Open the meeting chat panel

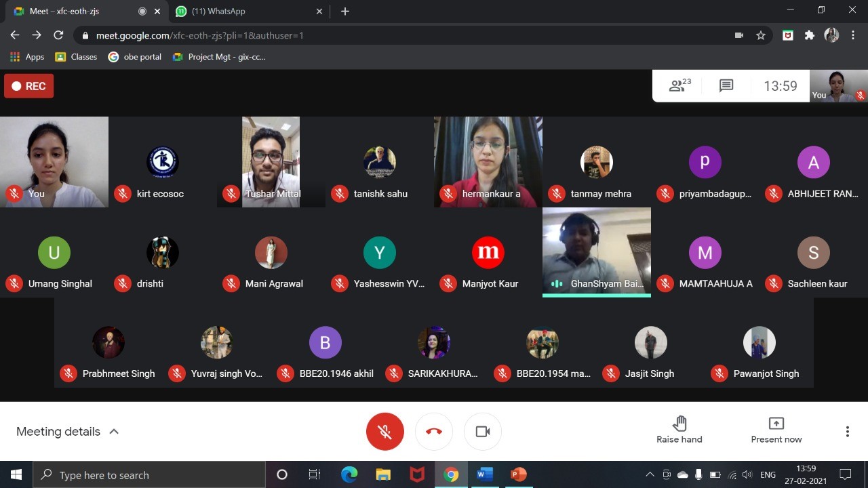coord(726,85)
